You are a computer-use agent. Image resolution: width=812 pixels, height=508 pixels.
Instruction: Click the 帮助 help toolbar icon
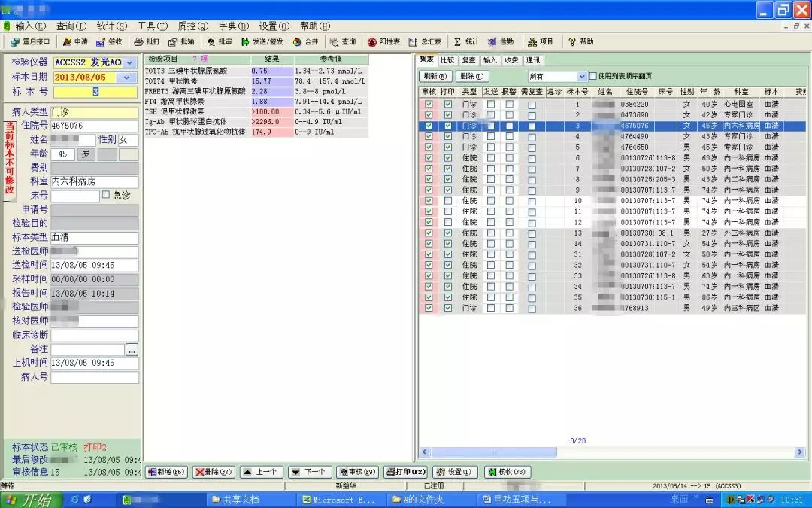pyautogui.click(x=580, y=42)
